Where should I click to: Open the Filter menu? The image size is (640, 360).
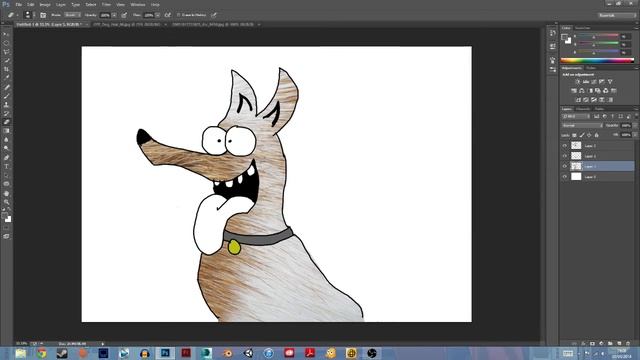106,4
